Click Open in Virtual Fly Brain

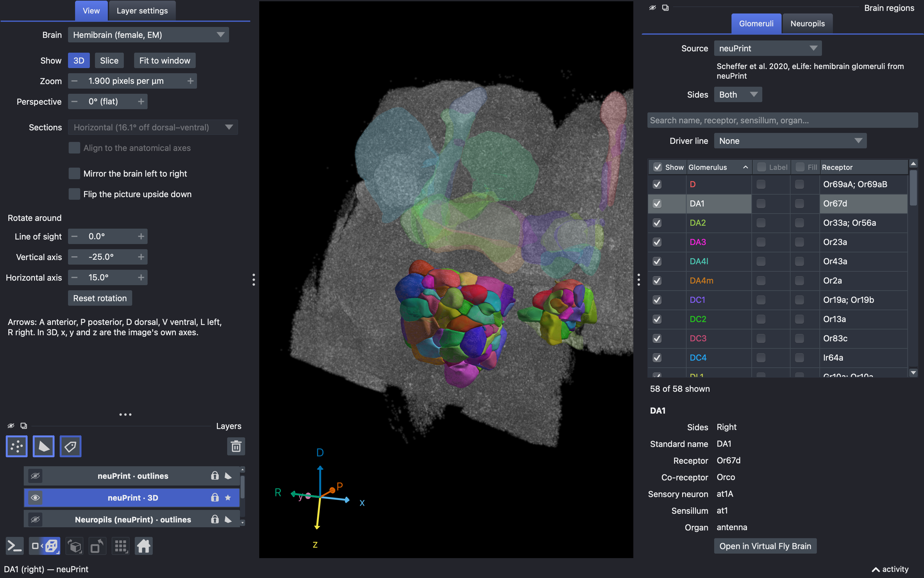(765, 546)
